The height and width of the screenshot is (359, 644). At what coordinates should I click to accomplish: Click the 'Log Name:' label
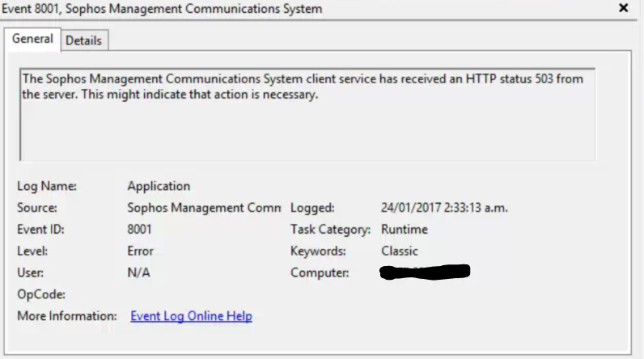[x=47, y=186]
